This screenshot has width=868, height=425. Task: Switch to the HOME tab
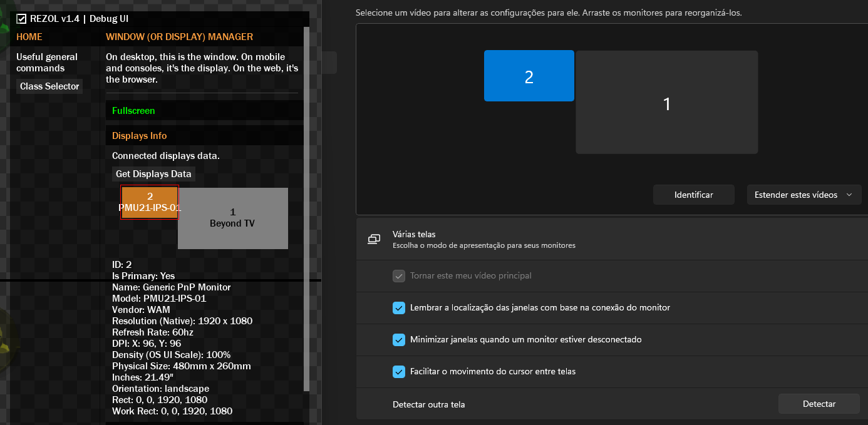(x=29, y=37)
